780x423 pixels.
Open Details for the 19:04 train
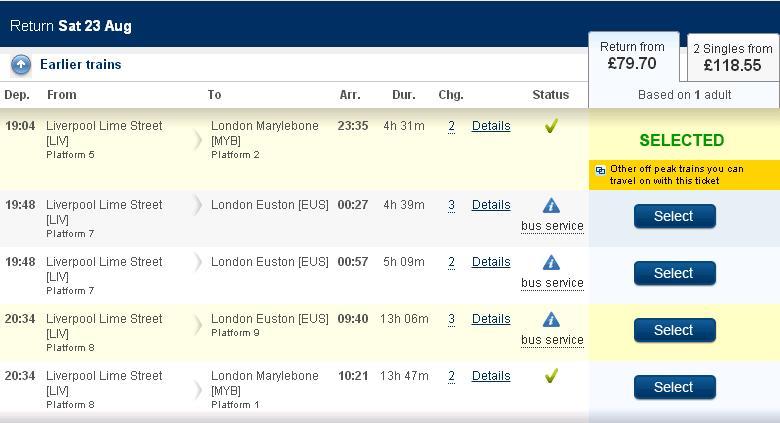(x=491, y=126)
